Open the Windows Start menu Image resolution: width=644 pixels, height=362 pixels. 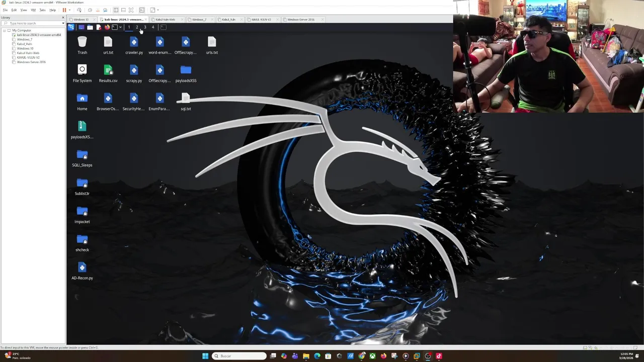point(205,356)
